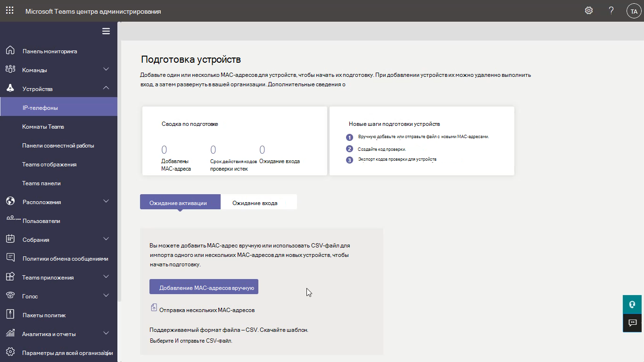Screen dimensions: 644x362
Task: Expand the Расположения section chevron
Action: coord(106,201)
